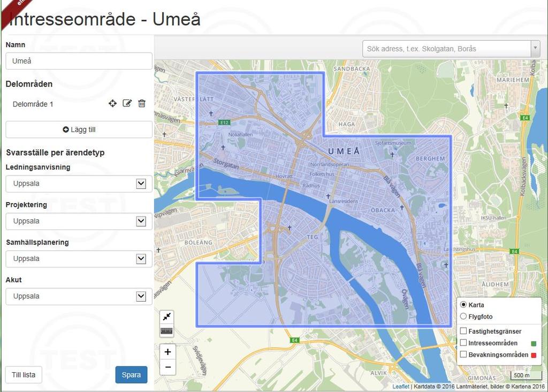Click the move icon for Delområde 1
Viewport: 548px width, 392px height.
coord(112,103)
